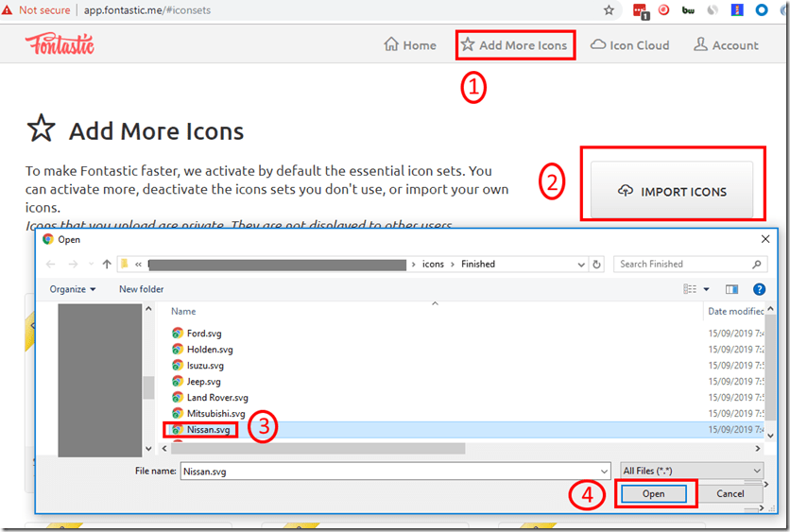Screen dimensions: 790x532
Task: Open the File name history dropdown
Action: pyautogui.click(x=604, y=470)
